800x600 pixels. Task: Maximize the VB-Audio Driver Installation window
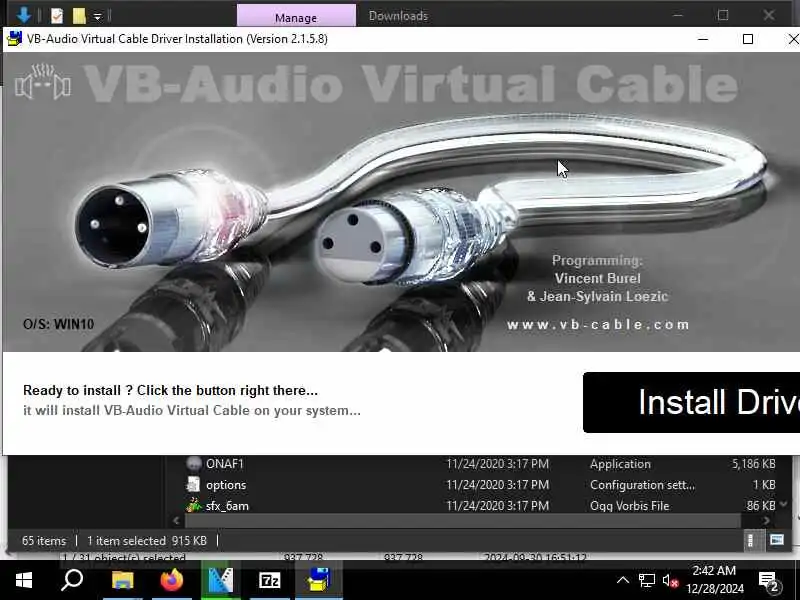[x=748, y=39]
